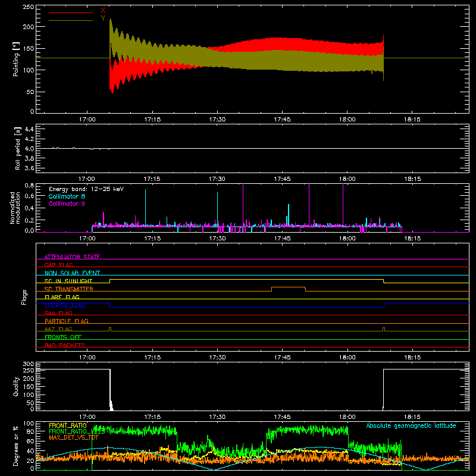
Task: Click the SC_TRANSMITTER flag label
Action: 69,289
